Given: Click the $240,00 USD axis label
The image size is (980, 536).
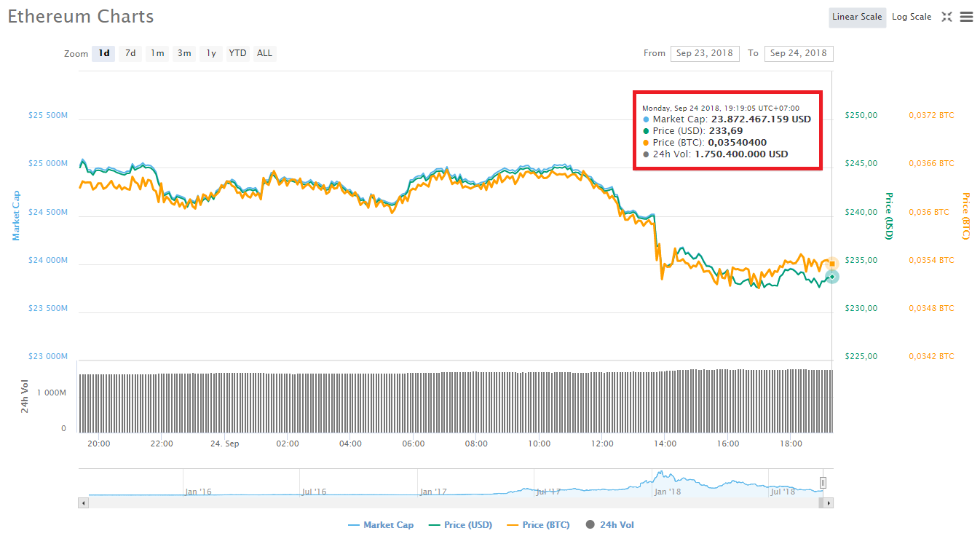Looking at the screenshot, I should 861,212.
